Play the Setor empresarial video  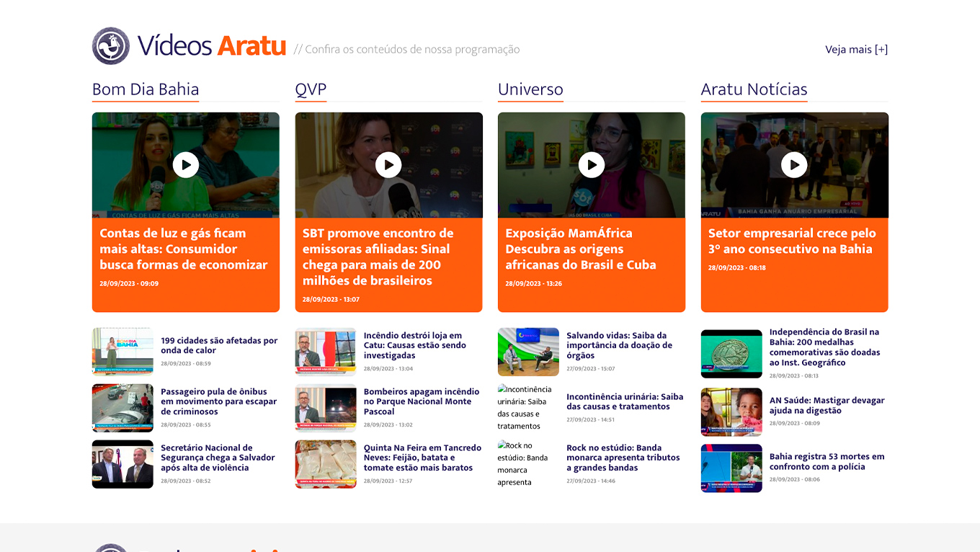(x=794, y=165)
